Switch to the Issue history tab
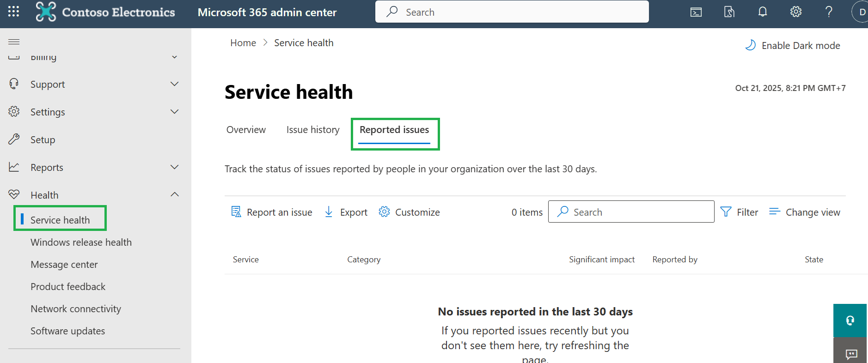 pos(313,130)
